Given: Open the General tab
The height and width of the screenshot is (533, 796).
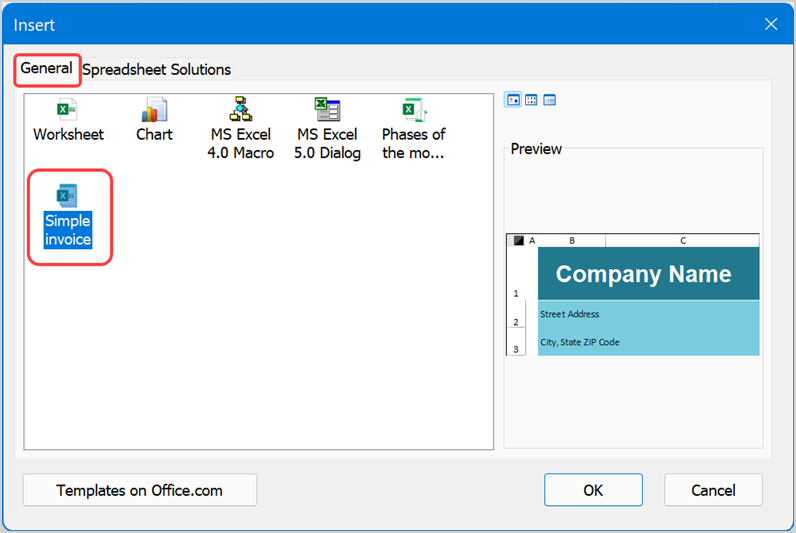Looking at the screenshot, I should pyautogui.click(x=46, y=69).
